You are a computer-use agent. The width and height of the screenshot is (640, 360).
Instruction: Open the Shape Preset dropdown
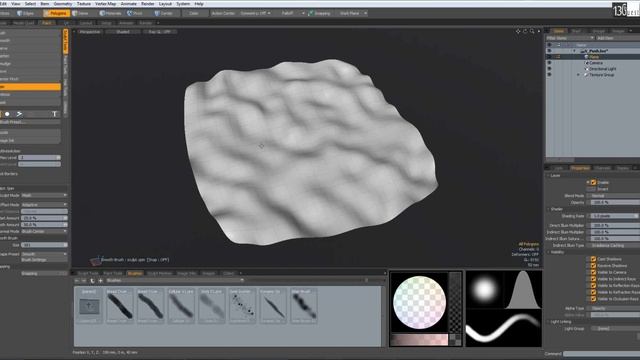44,254
